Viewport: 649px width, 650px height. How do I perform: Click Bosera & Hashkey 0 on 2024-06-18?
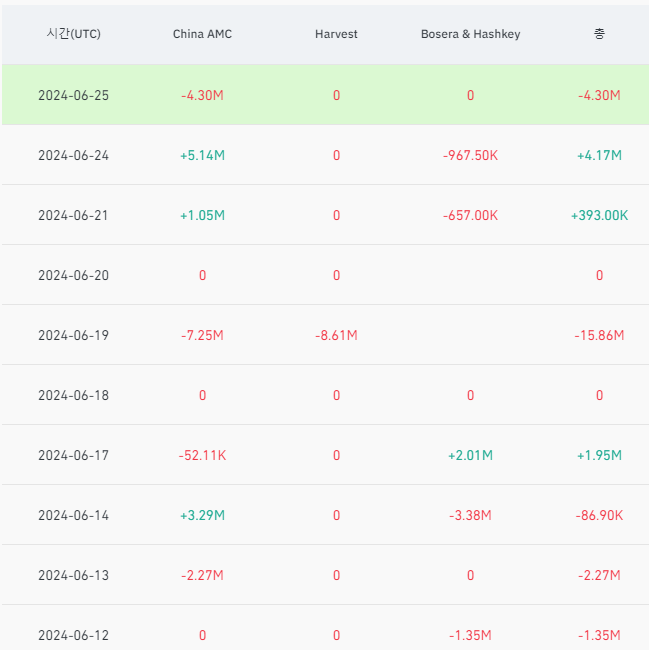[x=470, y=395]
